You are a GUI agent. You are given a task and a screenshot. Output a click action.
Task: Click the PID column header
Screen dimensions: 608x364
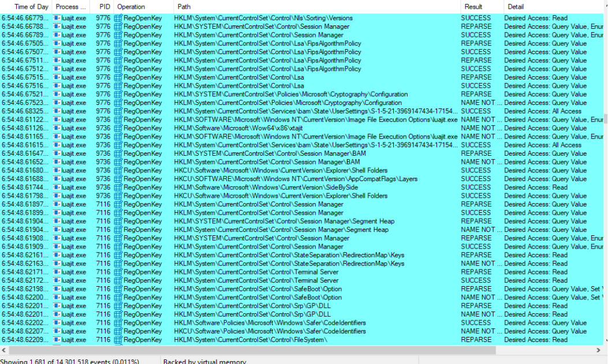coord(104,6)
